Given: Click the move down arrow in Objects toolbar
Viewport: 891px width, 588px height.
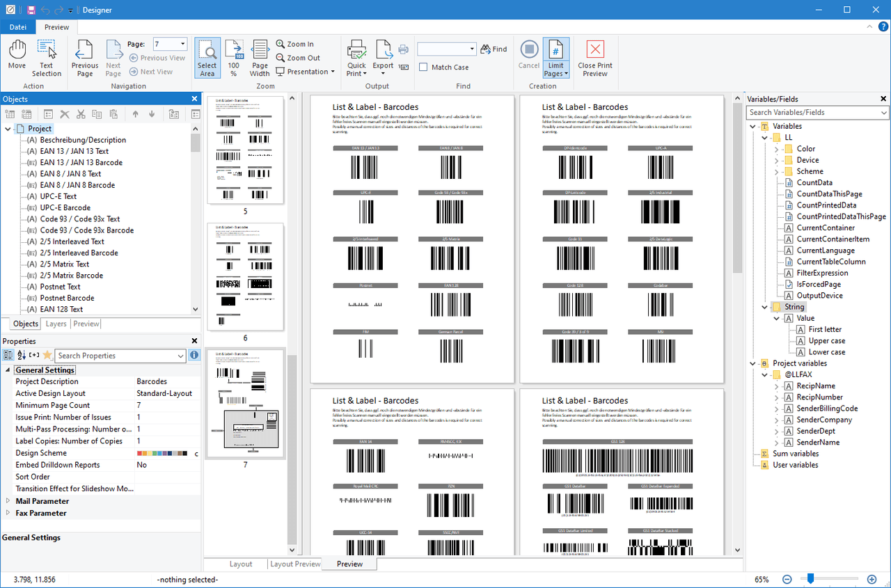Looking at the screenshot, I should pyautogui.click(x=151, y=114).
